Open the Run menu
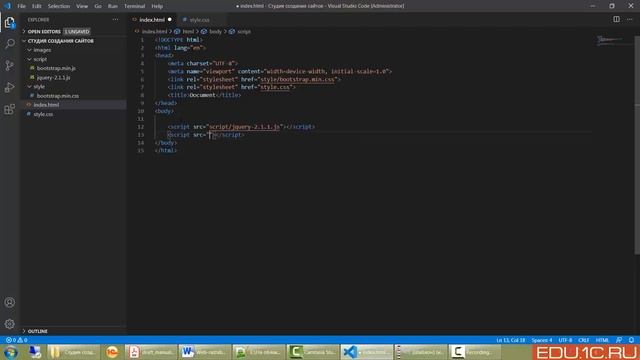This screenshot has width=640, height=360. click(x=113, y=6)
